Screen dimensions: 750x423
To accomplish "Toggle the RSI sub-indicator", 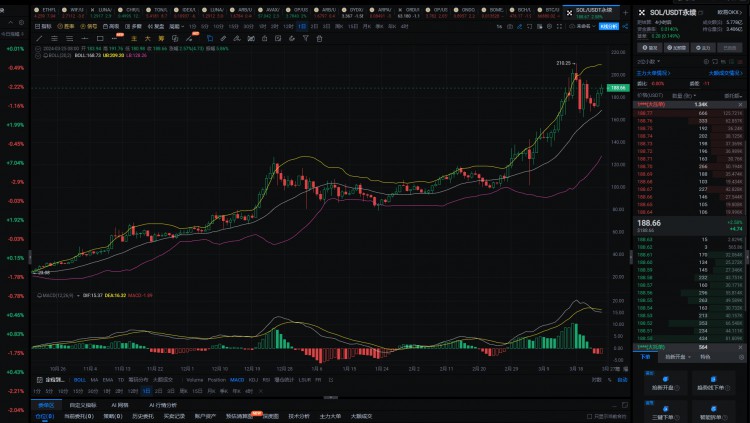I will (266, 380).
